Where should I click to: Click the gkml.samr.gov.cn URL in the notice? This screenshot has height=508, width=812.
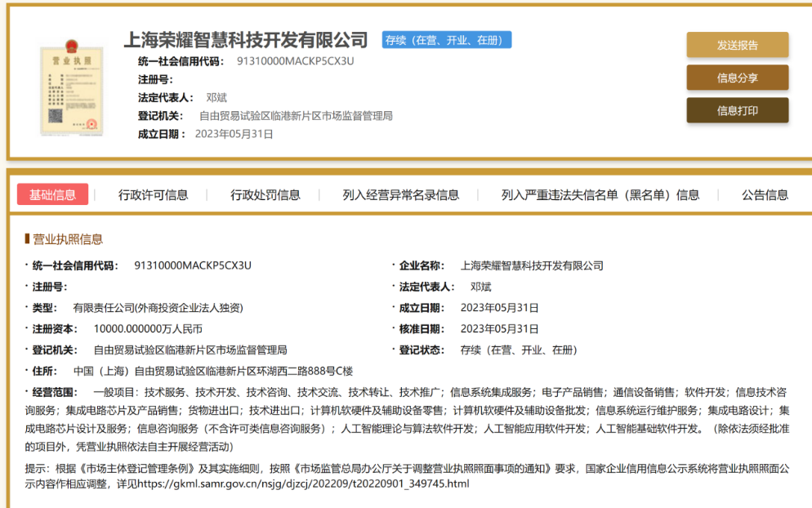pos(303,483)
